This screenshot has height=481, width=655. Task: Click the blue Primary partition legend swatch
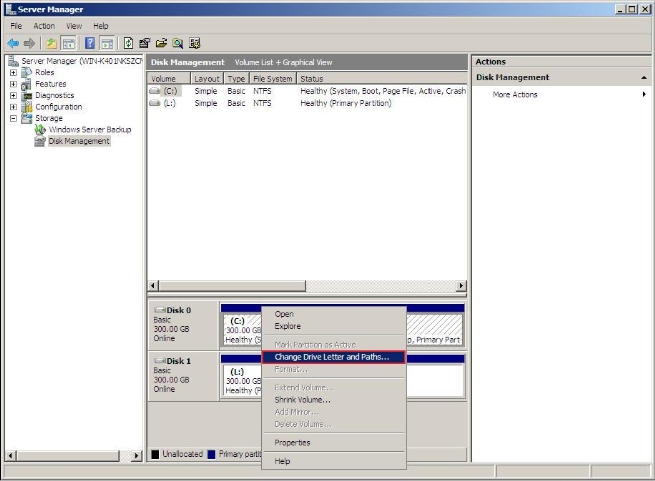coord(211,454)
